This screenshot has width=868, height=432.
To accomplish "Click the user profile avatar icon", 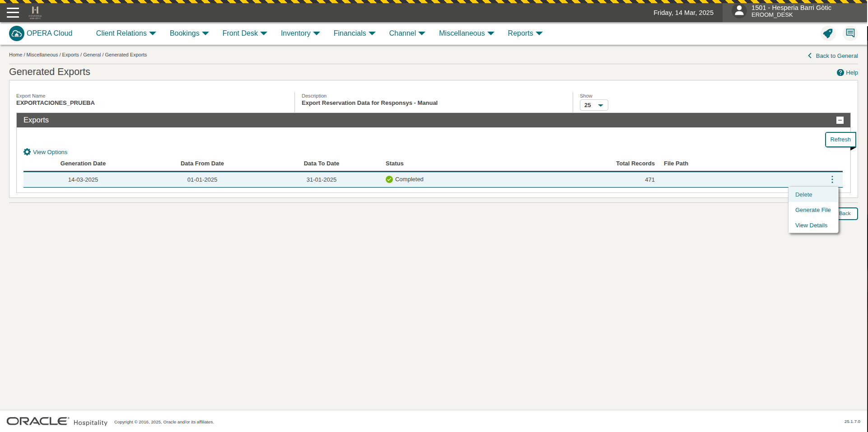I will [739, 11].
